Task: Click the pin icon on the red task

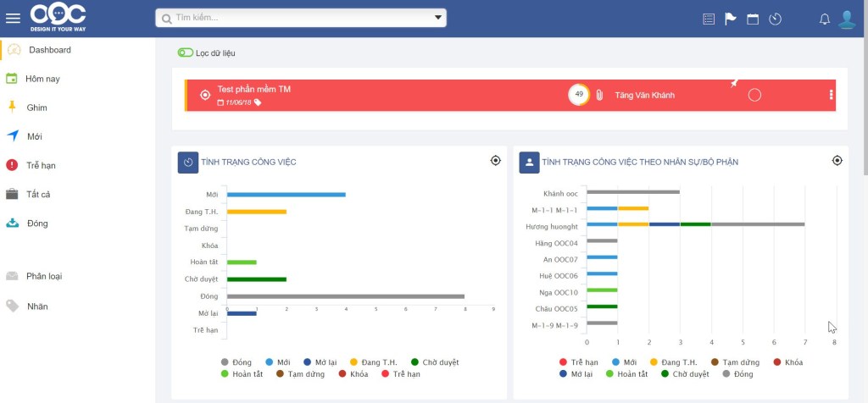Action: 734,84
